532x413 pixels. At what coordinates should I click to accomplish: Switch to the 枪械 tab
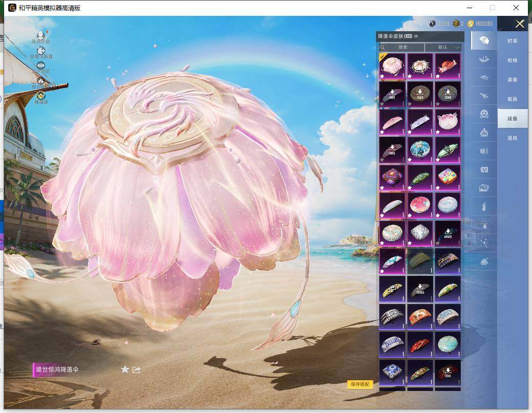513,60
